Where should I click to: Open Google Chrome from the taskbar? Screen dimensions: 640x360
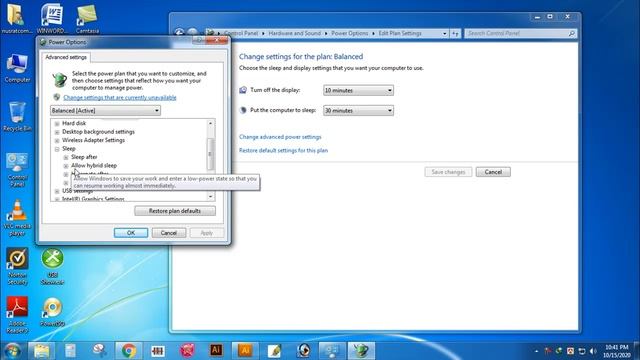coord(129,350)
